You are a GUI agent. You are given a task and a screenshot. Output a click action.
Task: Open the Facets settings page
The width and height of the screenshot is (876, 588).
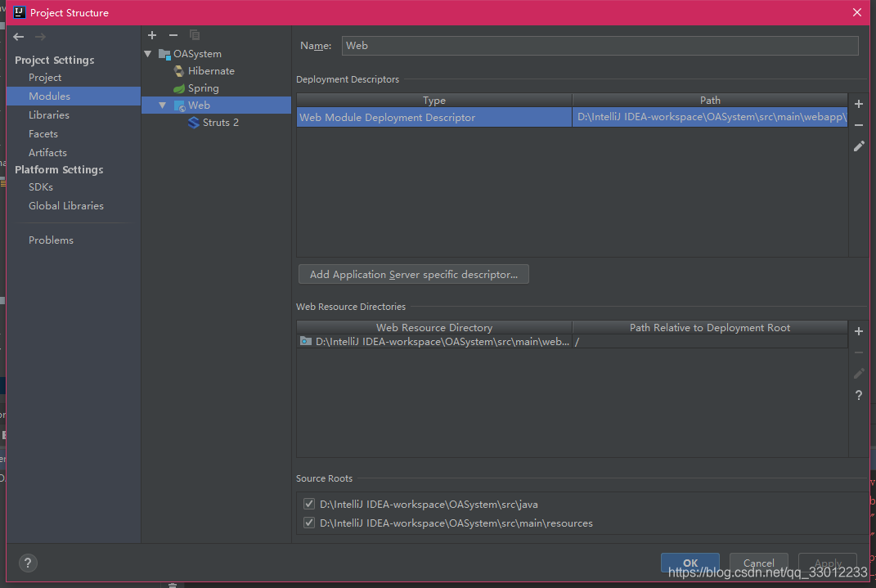click(43, 134)
